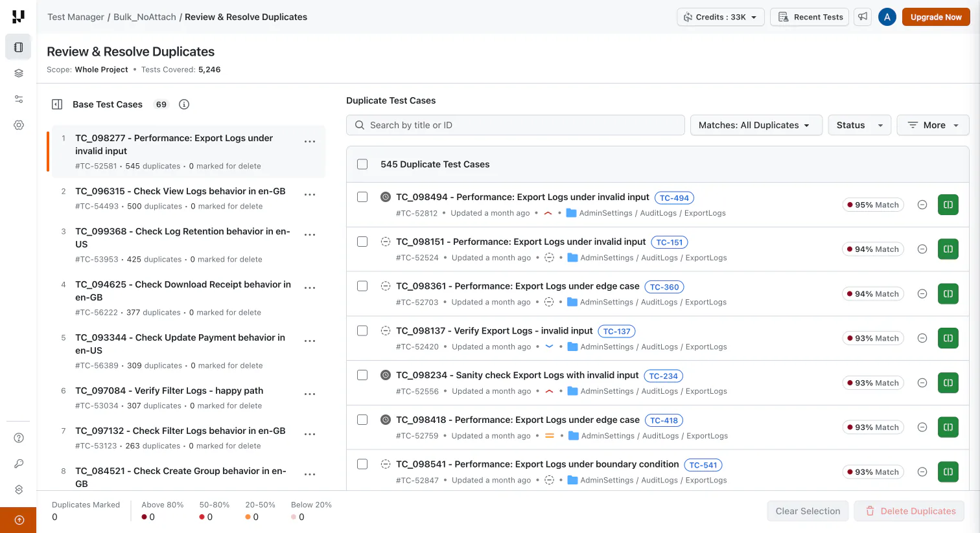Open options menu for TC_099368
Screen dimensions: 980x533
click(310, 235)
